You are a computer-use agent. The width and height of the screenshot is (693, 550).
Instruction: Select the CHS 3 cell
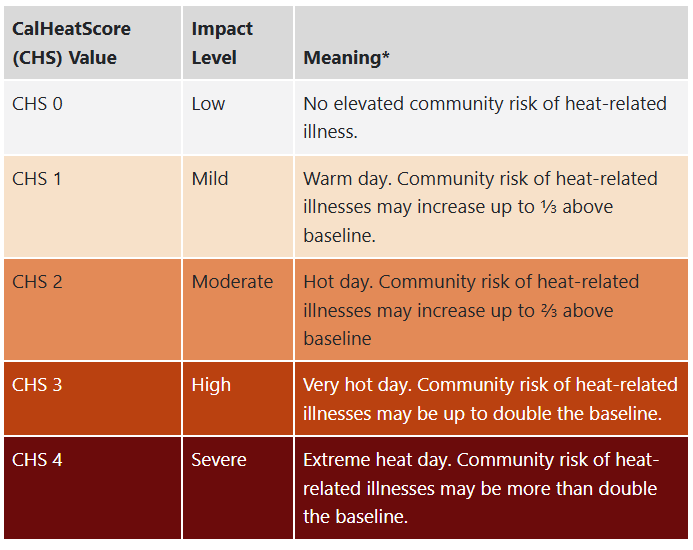[x=37, y=385]
